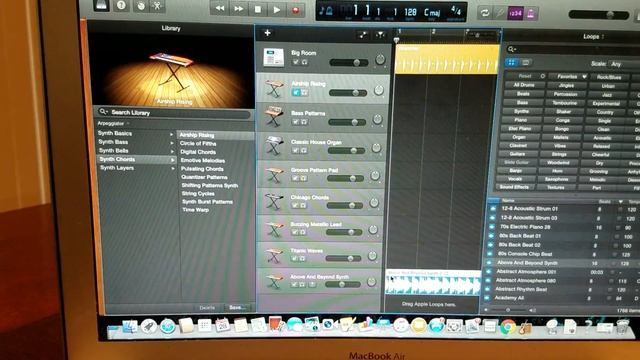Screen dimensions: 640x360
Task: Select Circle of Fifths patch
Action: [198, 144]
